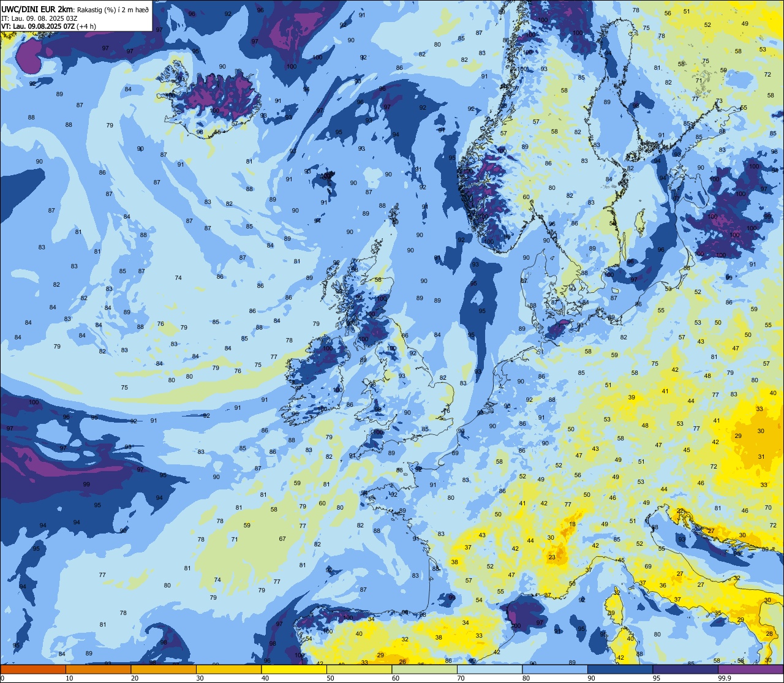Select the dark blue 90–95 legend swatch
Image resolution: width=784 pixels, height=683 pixels.
coord(620,669)
